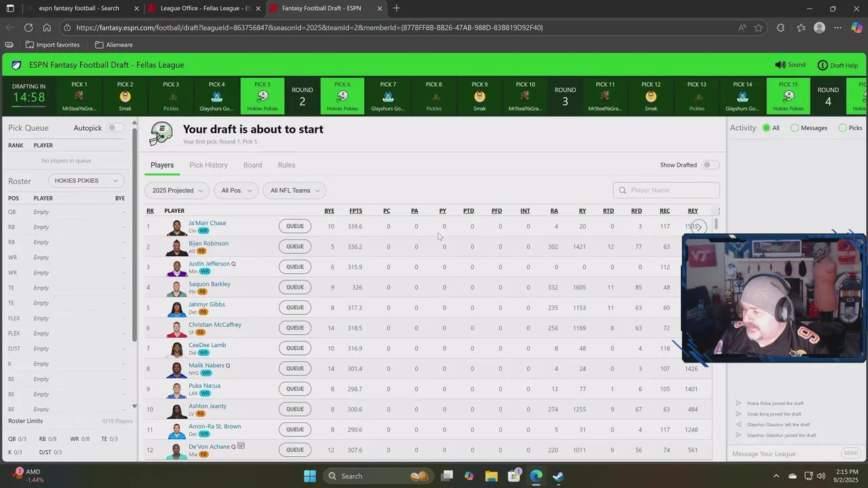Open the 2025 Projected dropdown

pos(177,190)
